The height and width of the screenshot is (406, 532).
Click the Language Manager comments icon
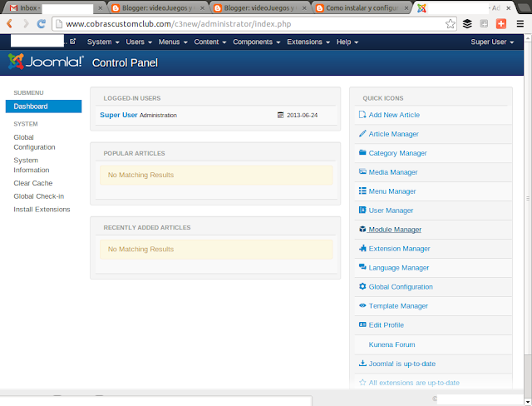click(x=362, y=267)
